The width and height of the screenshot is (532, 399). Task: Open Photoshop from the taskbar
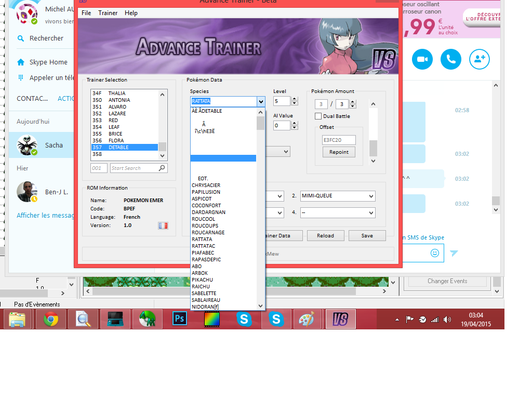pos(179,320)
